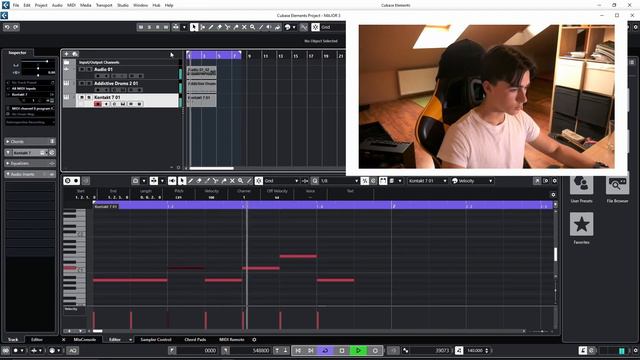The width and height of the screenshot is (640, 360).
Task: Select the Glue tool in project toolbar
Action: pyautogui.click(x=236, y=27)
